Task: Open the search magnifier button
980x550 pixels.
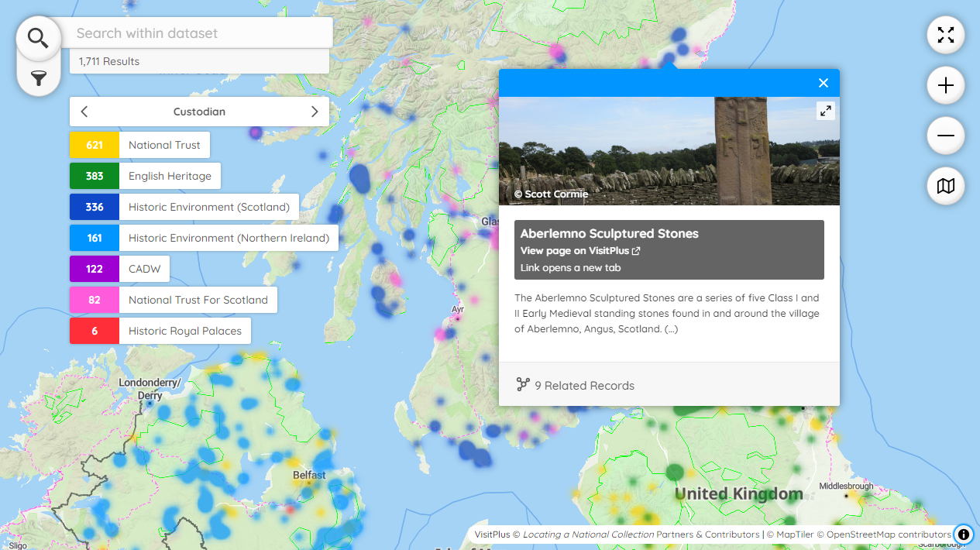Action: coord(38,38)
